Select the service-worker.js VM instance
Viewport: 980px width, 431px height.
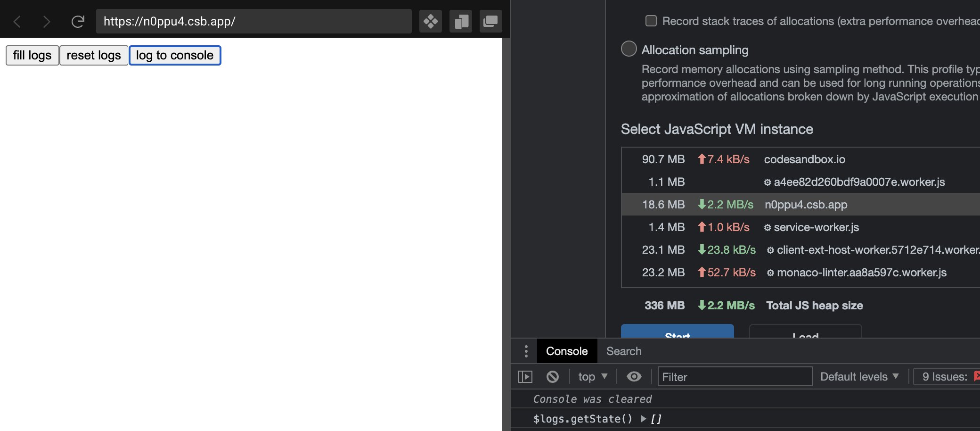point(801,227)
